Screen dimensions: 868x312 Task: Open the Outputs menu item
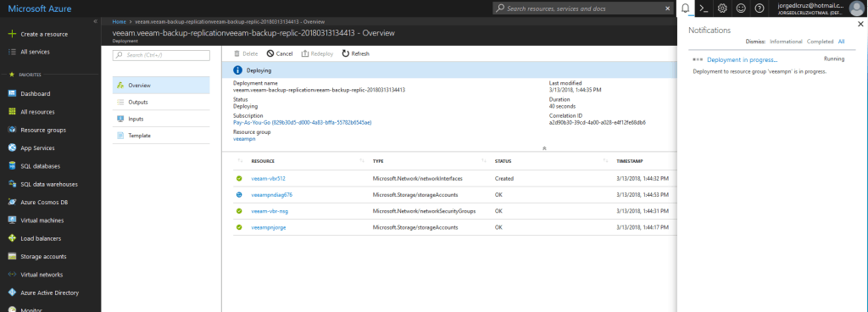pyautogui.click(x=161, y=103)
